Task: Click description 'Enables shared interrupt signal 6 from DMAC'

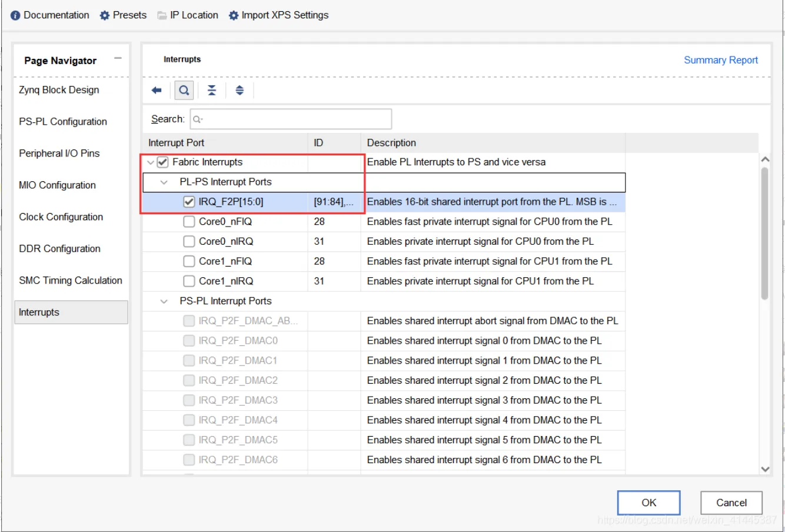Action: (484, 460)
